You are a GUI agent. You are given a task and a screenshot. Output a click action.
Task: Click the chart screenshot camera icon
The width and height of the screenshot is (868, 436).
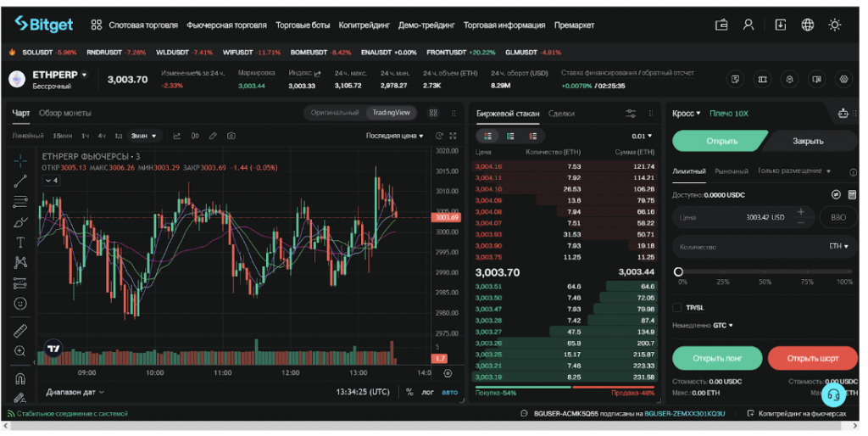tap(231, 136)
